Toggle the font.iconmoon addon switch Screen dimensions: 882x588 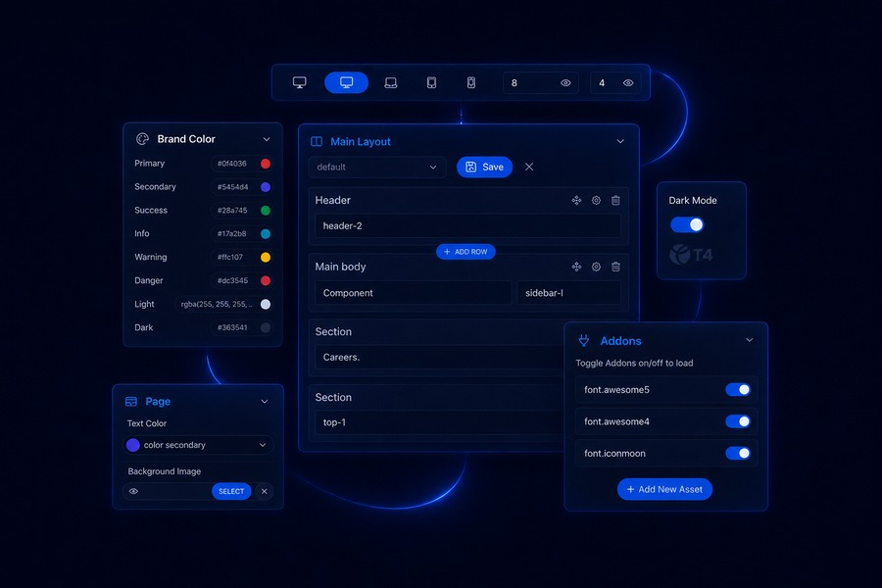(738, 453)
